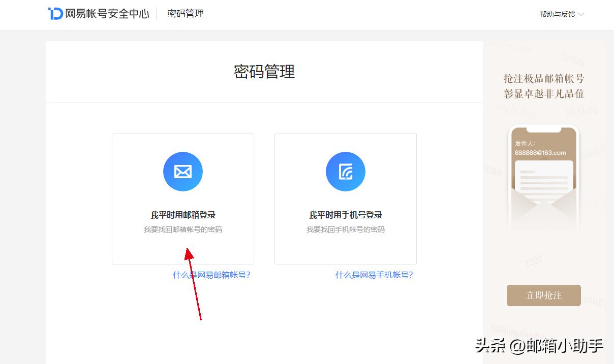Open the 密码管理 menu item
This screenshot has height=364, width=614.
point(185,14)
